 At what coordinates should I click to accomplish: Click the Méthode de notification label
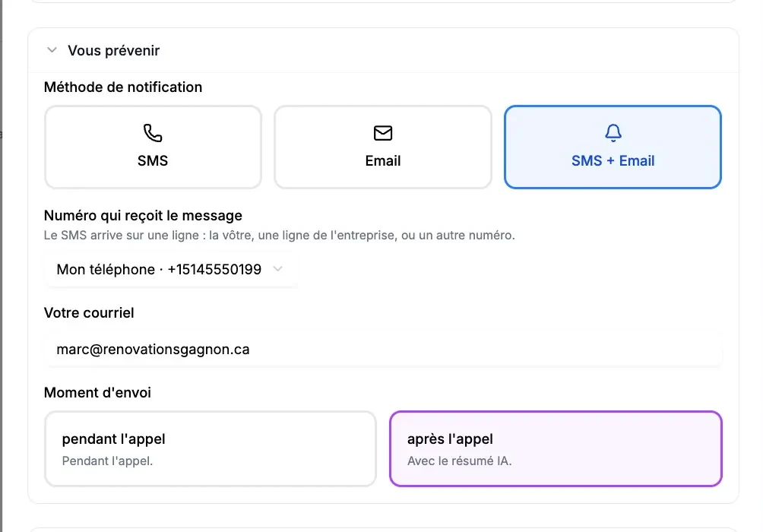pos(123,87)
